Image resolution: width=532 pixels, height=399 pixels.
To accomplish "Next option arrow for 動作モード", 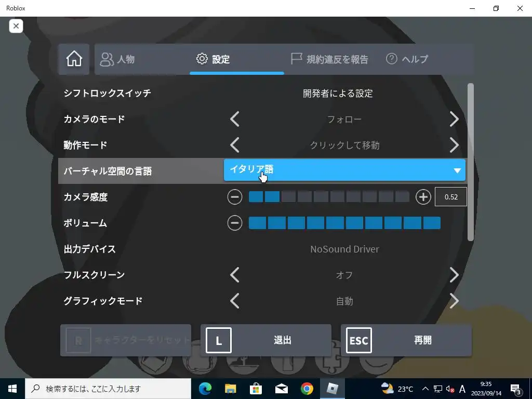I will (454, 145).
